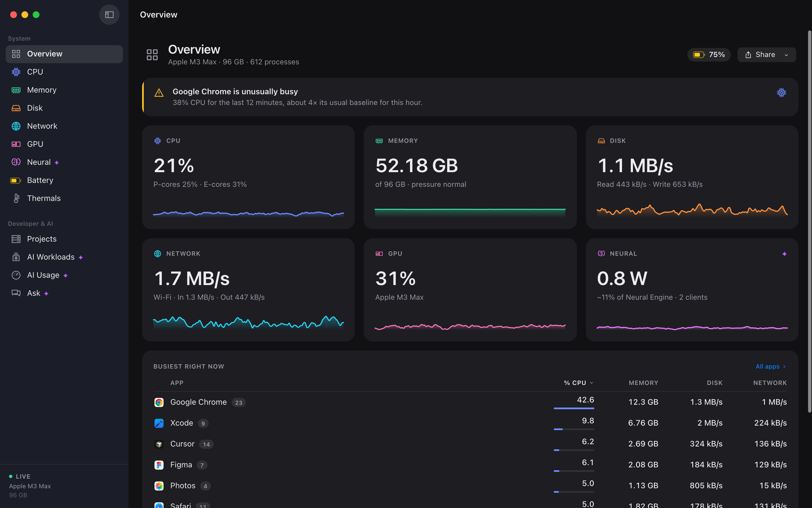812x508 pixels.
Task: Click the Share button
Action: pyautogui.click(x=766, y=55)
